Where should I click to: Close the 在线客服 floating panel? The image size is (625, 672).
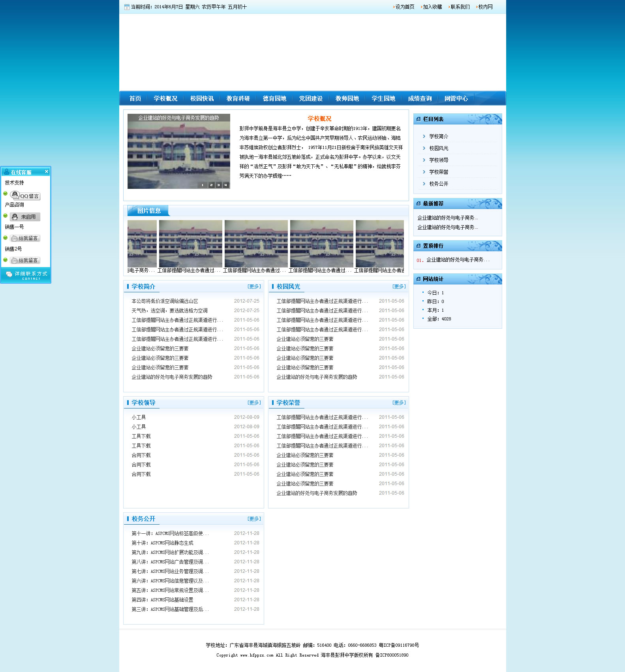pyautogui.click(x=46, y=171)
